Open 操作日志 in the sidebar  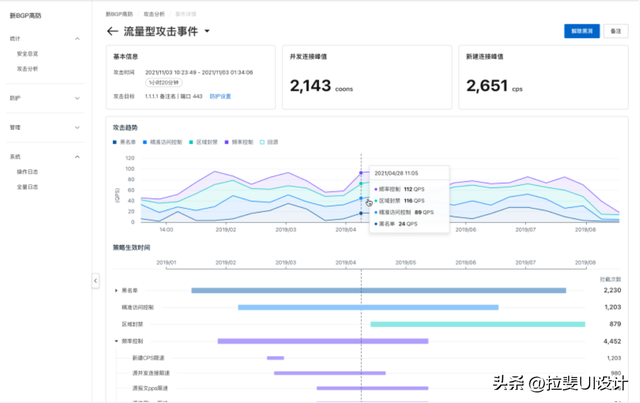[x=27, y=172]
